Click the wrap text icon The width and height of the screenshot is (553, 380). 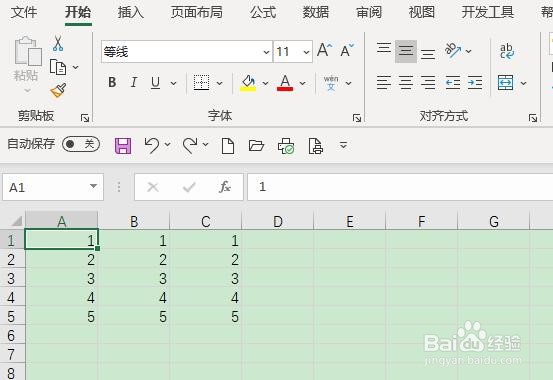[x=507, y=51]
